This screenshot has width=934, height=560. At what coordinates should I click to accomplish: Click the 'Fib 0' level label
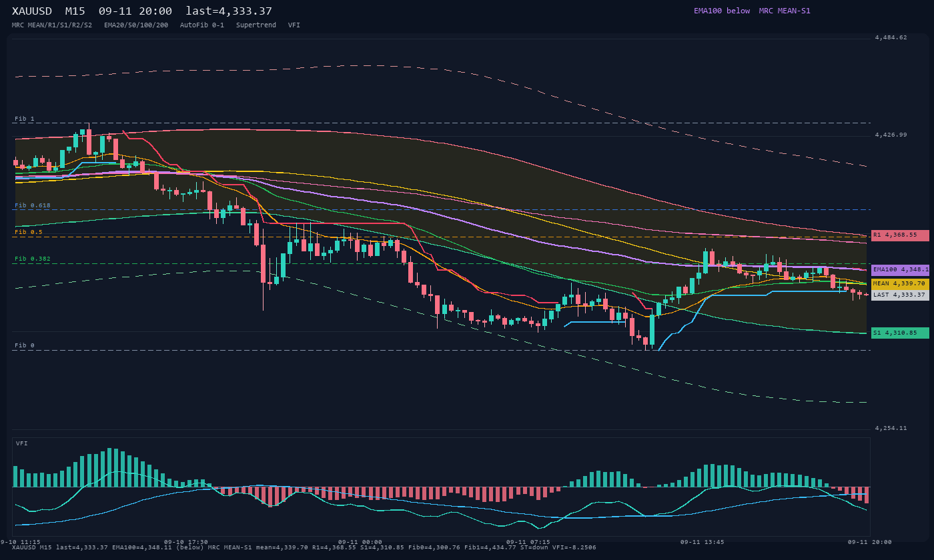(25, 345)
